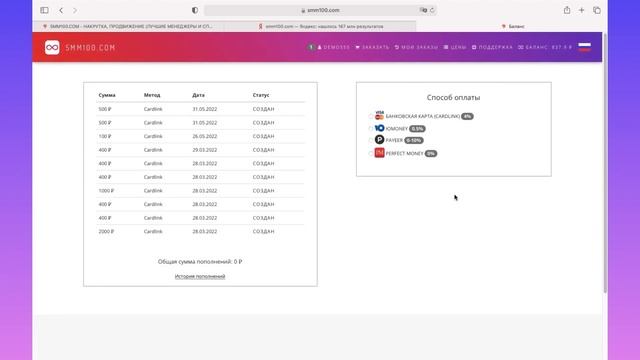The height and width of the screenshot is (360, 640).
Task: Reload the page with the refresh icon
Action: (432, 10)
